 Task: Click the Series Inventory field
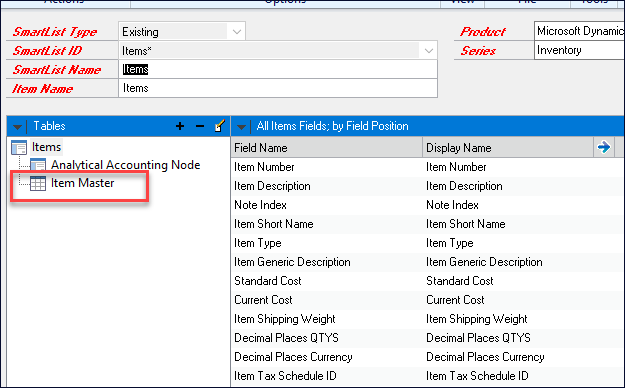579,50
